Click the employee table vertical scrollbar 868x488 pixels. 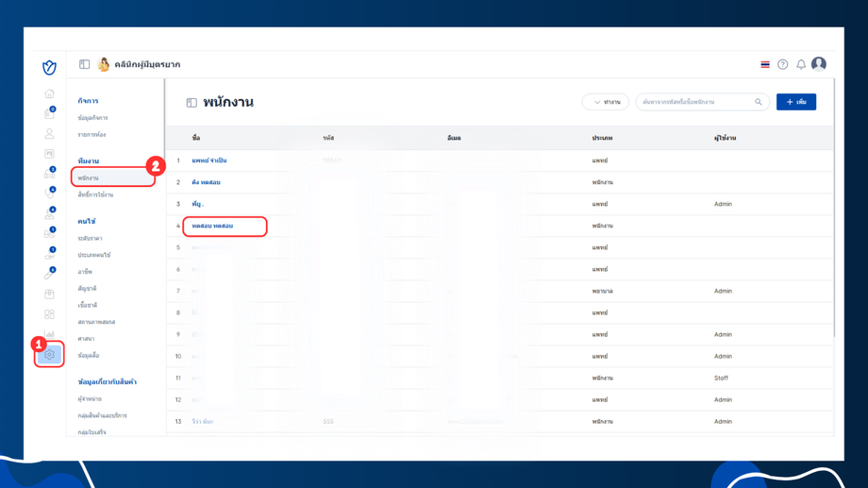pos(834,208)
